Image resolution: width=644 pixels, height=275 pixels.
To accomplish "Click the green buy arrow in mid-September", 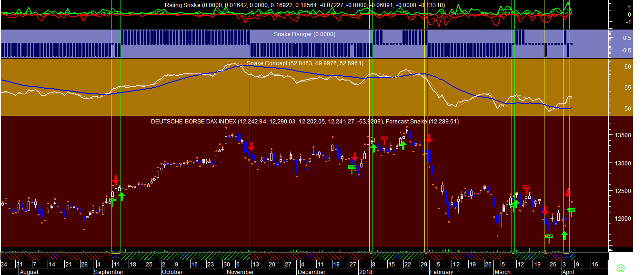I will pos(121,195).
